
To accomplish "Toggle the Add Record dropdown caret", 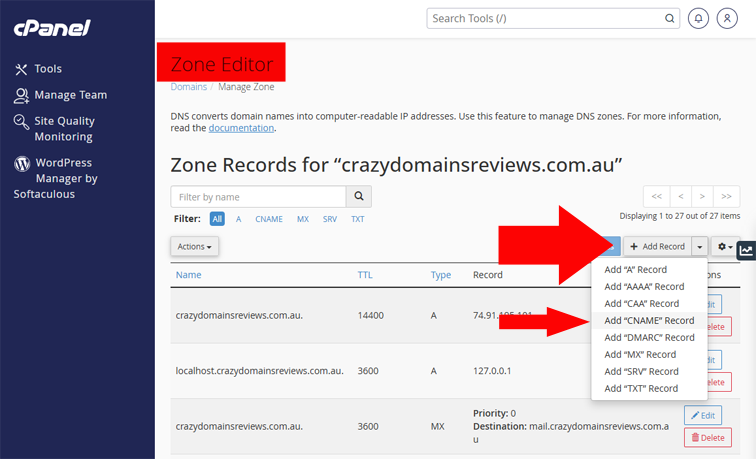I will pyautogui.click(x=700, y=246).
